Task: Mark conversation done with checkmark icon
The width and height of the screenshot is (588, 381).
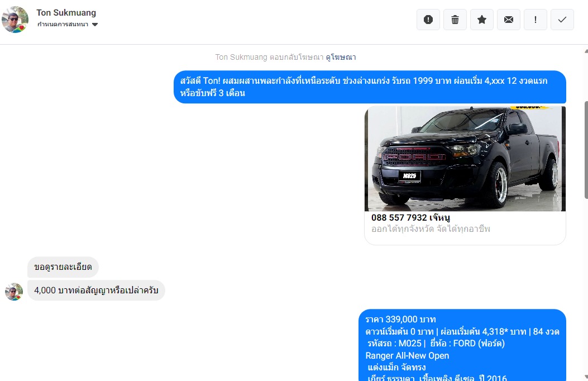Action: coord(562,20)
